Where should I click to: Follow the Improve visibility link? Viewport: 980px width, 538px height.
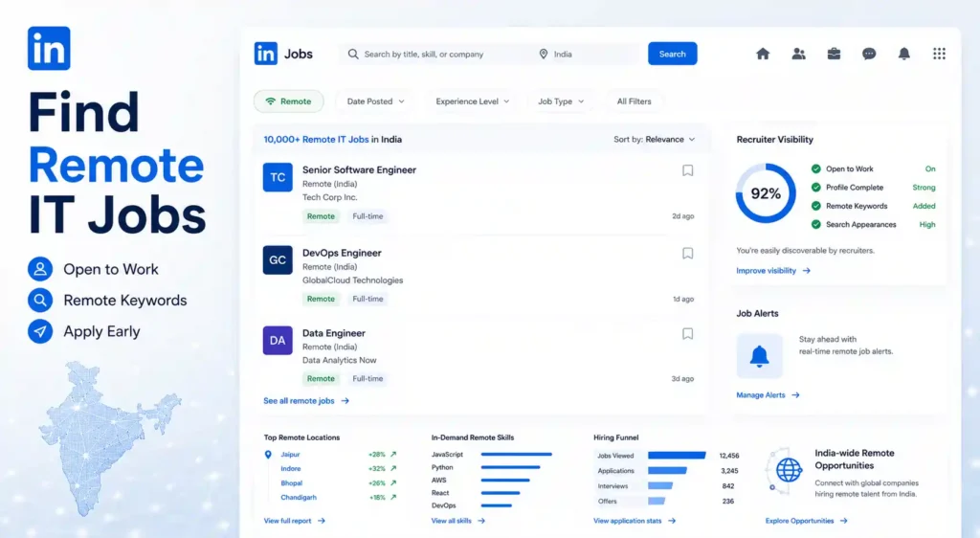click(773, 271)
